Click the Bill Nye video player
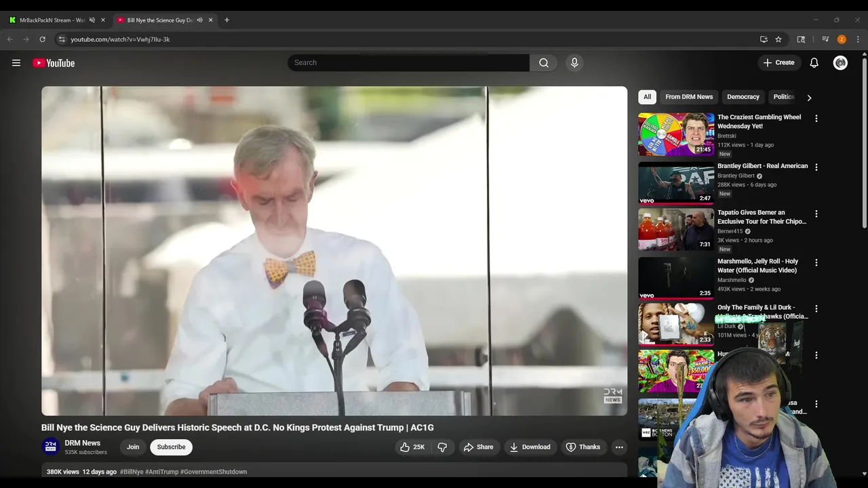This screenshot has height=488, width=868. point(334,251)
